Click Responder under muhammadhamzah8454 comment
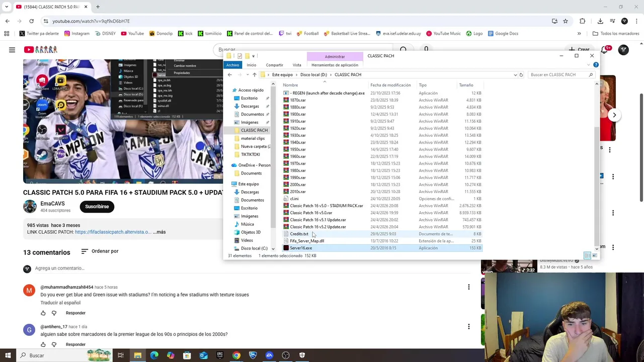 click(x=75, y=313)
